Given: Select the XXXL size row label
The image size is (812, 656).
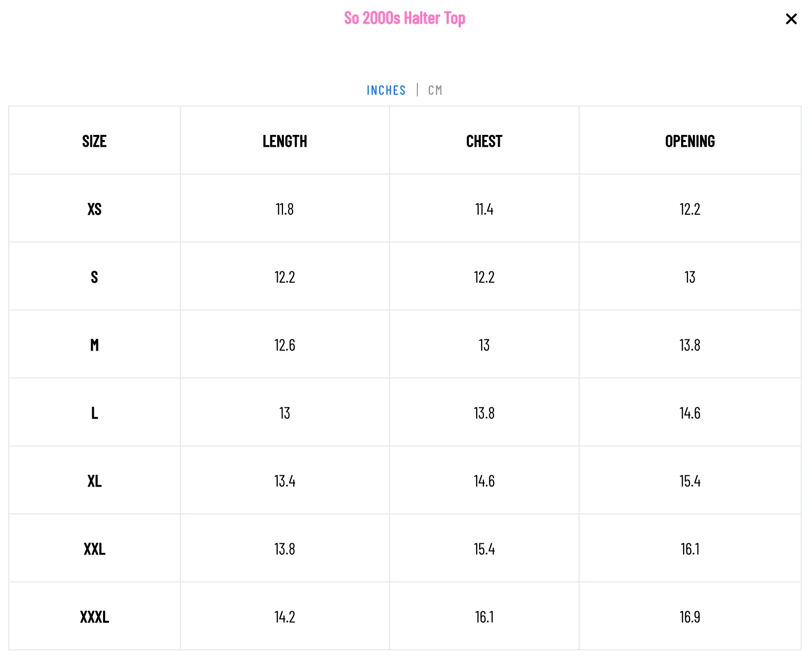Looking at the screenshot, I should [x=94, y=617].
